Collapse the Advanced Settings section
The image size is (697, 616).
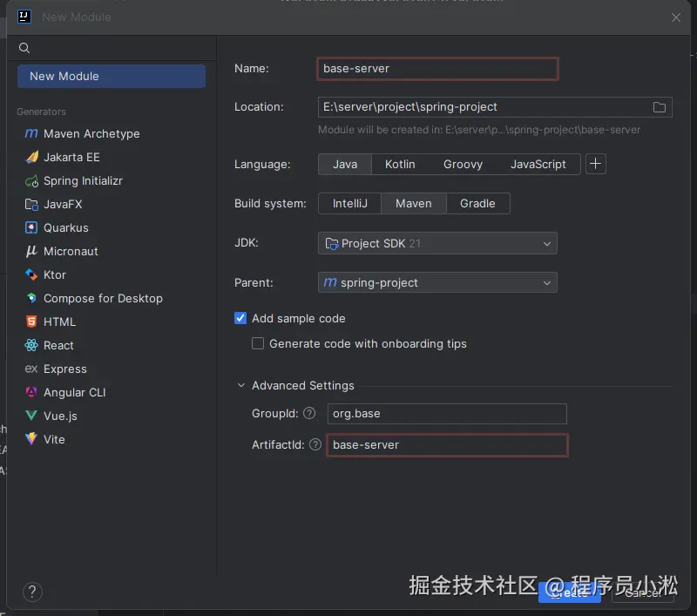(241, 385)
